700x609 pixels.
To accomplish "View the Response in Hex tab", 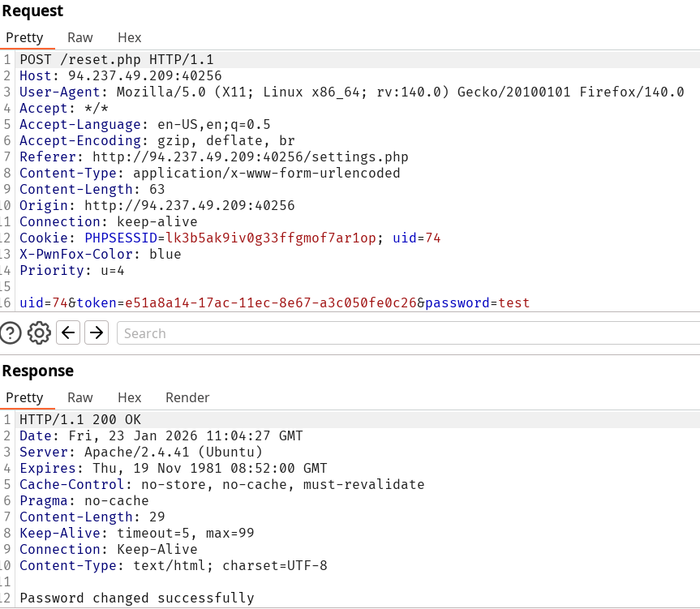I will 130,397.
